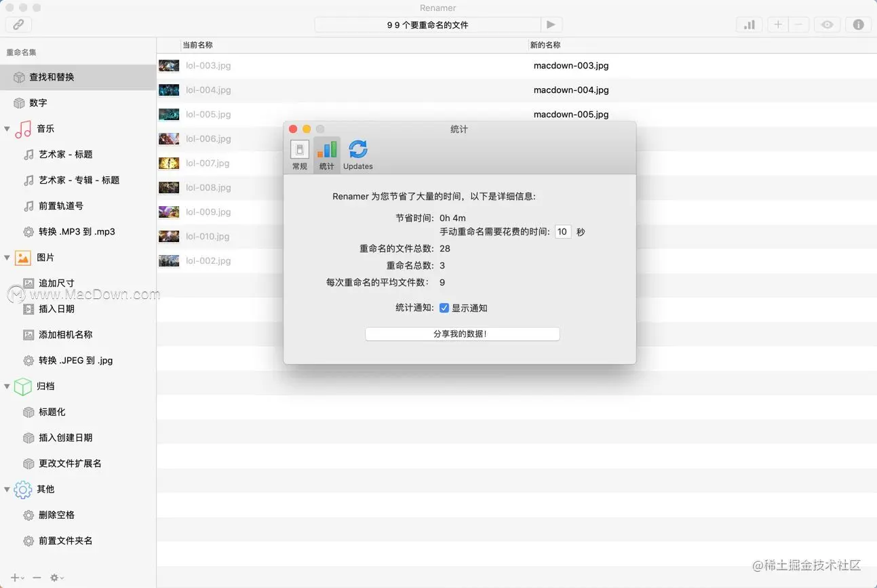Open info panel via the info icon
Screen dimensions: 877x588
point(859,24)
